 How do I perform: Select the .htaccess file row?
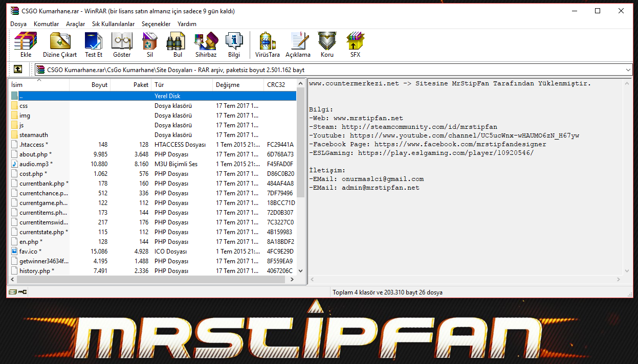click(153, 145)
